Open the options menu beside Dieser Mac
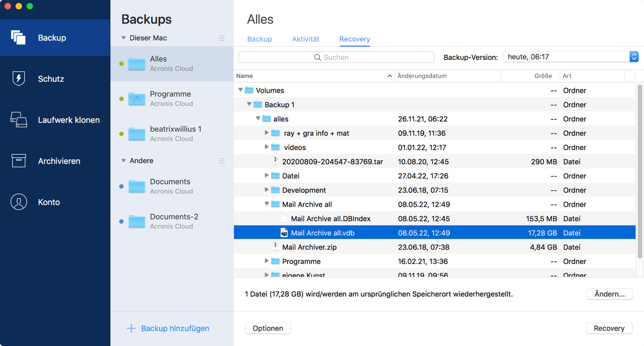The height and width of the screenshot is (346, 644). [x=222, y=38]
